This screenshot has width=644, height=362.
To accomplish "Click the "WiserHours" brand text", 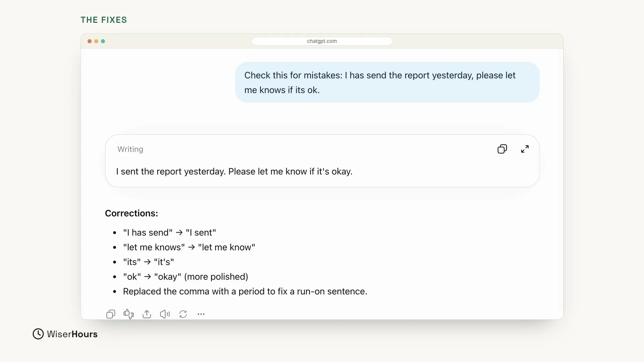I will [x=72, y=334].
